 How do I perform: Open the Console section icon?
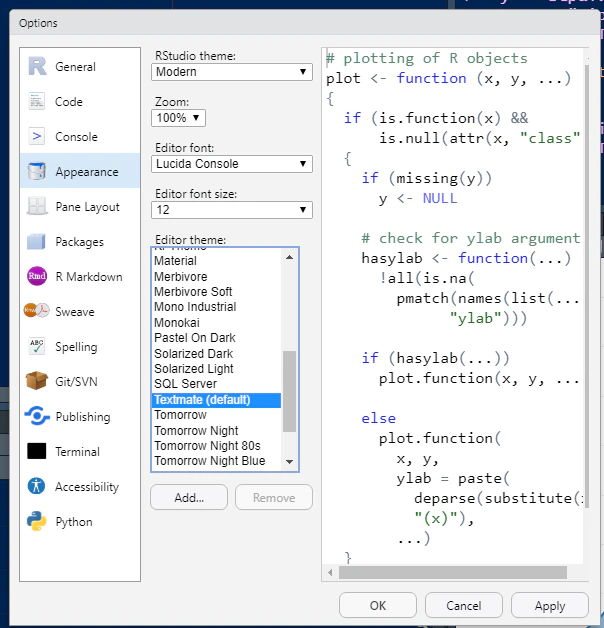pos(36,137)
